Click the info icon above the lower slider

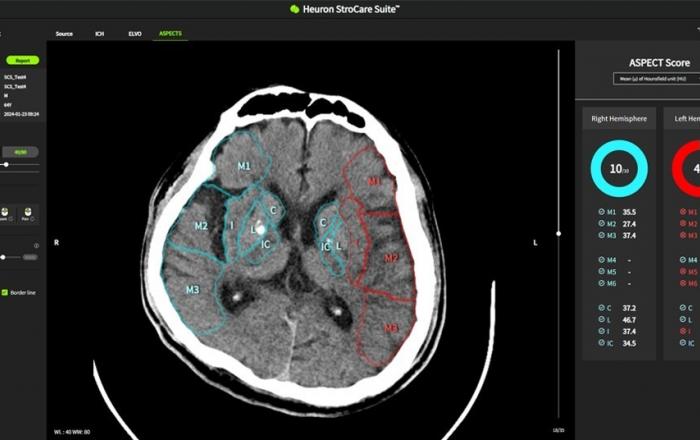click(x=36, y=246)
